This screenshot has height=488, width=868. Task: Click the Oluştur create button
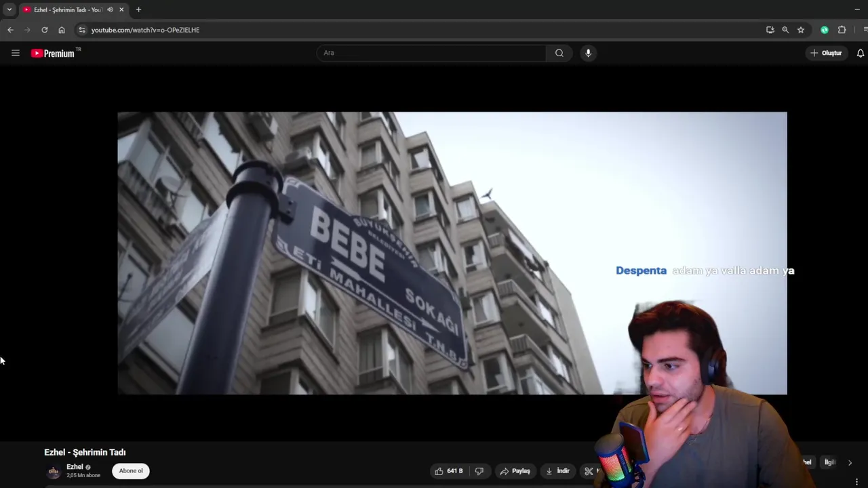tap(825, 53)
